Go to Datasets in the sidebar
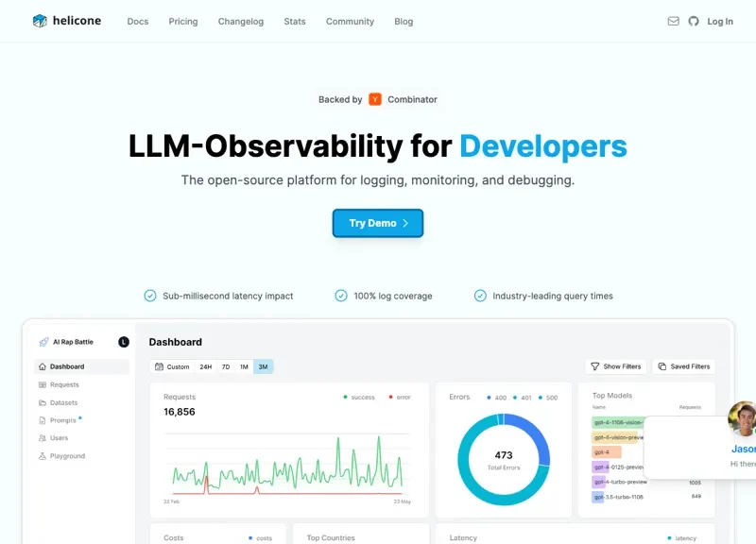This screenshot has width=756, height=544. (x=81, y=403)
